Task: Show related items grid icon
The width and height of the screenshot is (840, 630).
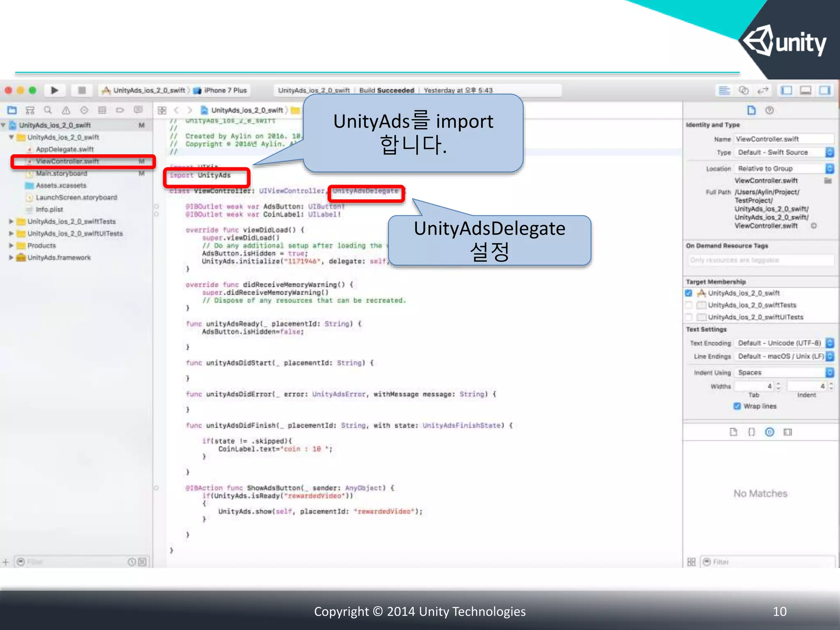Action: coord(162,110)
